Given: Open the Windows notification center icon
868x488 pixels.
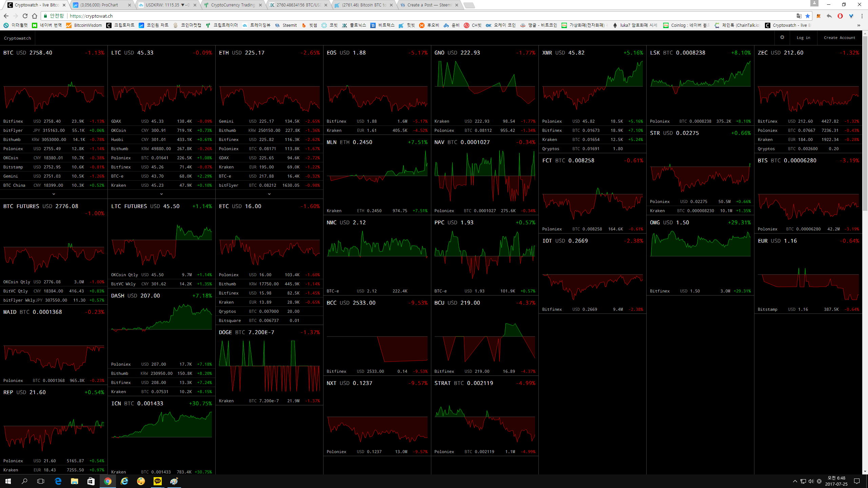Looking at the screenshot, I should (x=857, y=481).
